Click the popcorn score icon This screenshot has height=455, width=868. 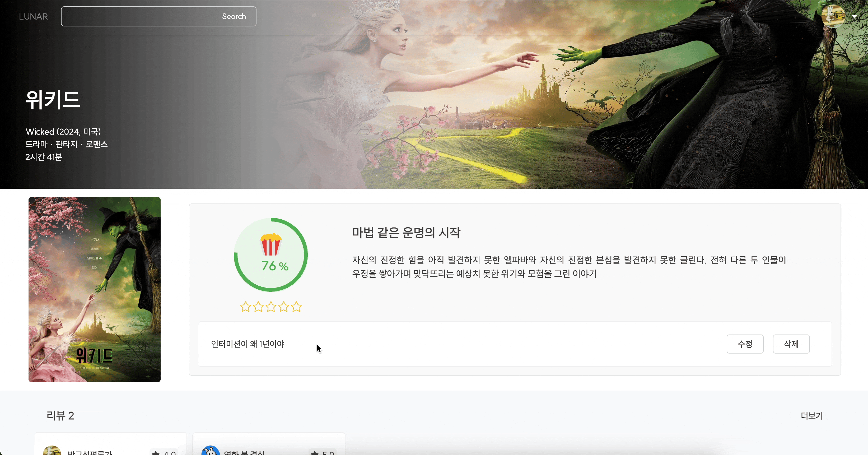(x=270, y=244)
